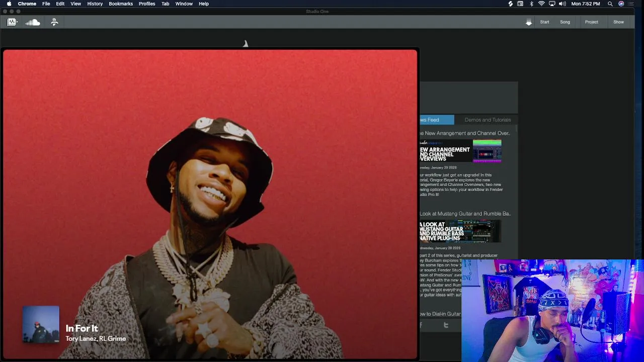
Task: Switch to the Show page
Action: (618, 22)
